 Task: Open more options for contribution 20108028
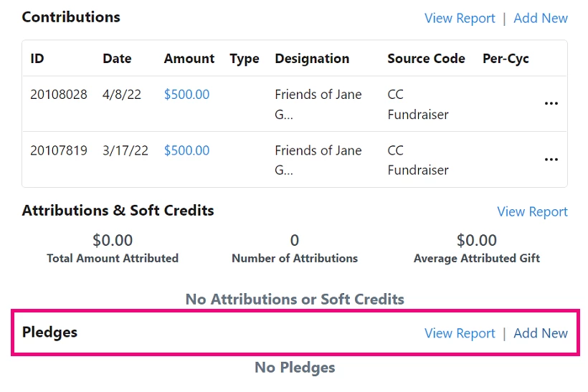(551, 103)
